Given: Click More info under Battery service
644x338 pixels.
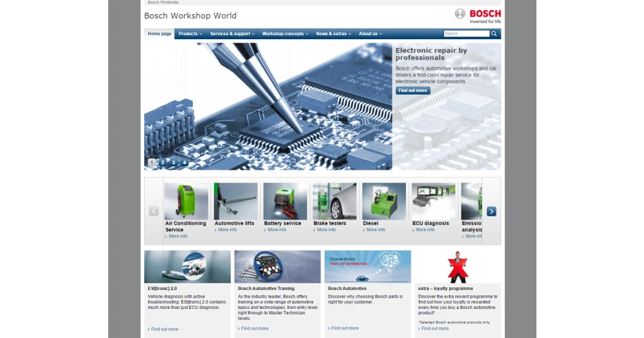Looking at the screenshot, I should tap(275, 230).
